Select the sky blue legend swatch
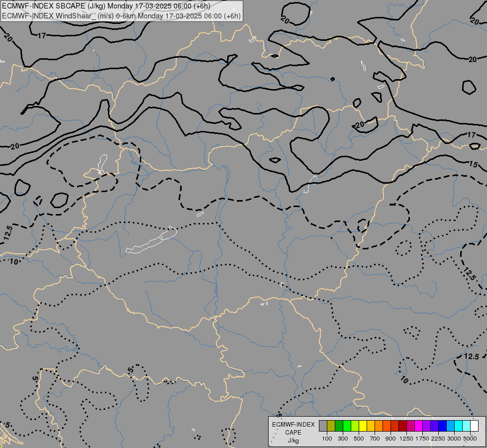Screen dimensions: 487x448 pos(450,426)
